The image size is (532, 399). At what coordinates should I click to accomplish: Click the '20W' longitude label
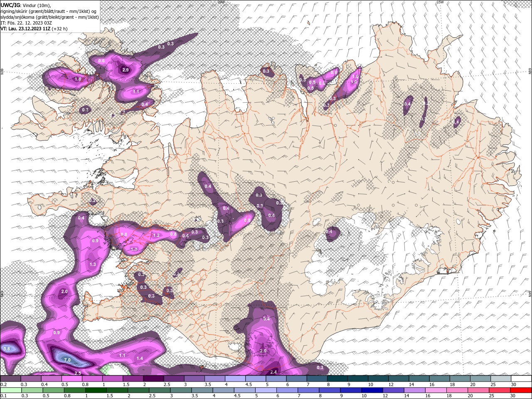[221, 2]
